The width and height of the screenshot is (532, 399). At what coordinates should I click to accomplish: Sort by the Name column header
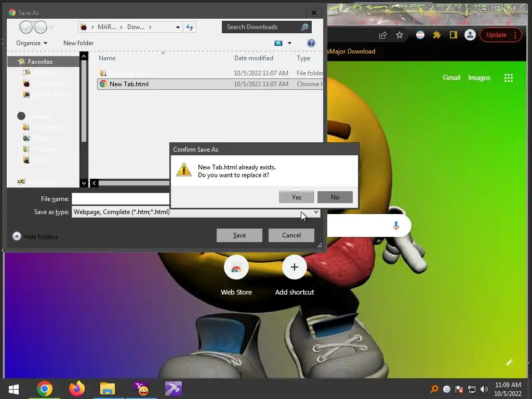107,58
